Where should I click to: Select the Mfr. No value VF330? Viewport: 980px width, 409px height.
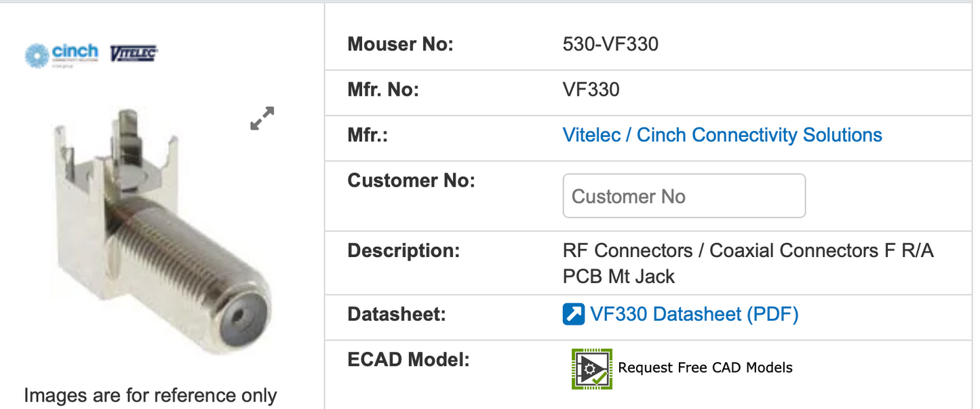click(591, 89)
